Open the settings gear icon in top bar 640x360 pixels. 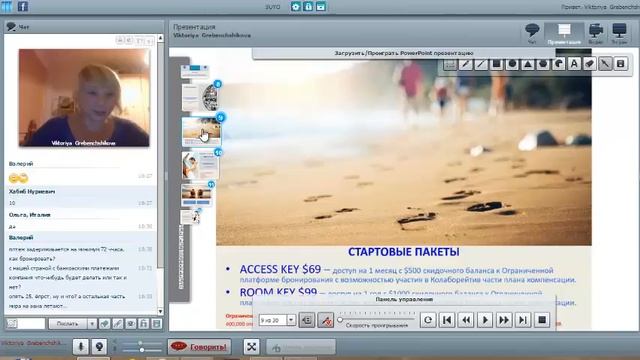tap(296, 7)
